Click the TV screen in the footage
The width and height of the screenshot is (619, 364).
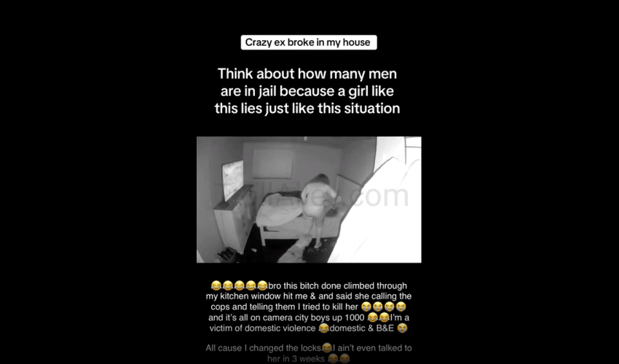pos(233,180)
